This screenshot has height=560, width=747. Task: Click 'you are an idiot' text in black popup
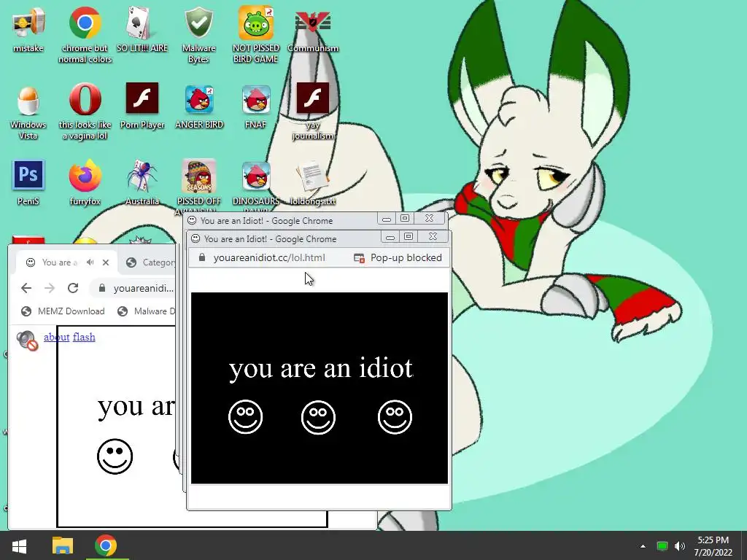click(321, 368)
